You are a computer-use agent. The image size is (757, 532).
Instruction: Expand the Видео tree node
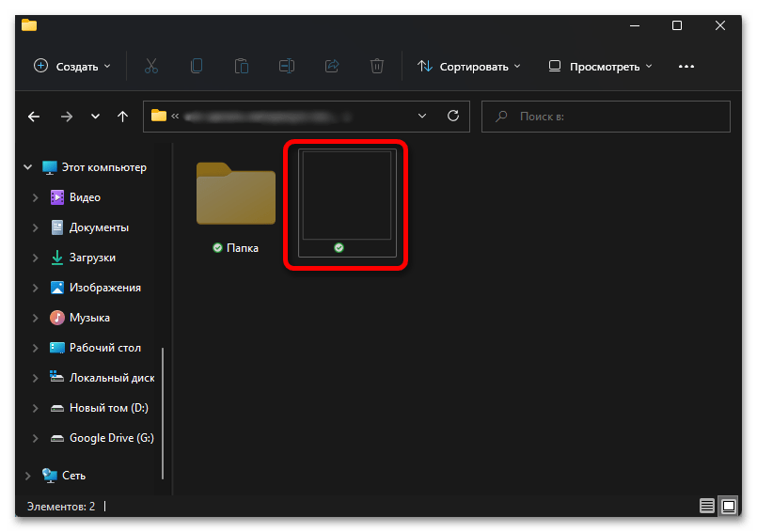coord(36,197)
